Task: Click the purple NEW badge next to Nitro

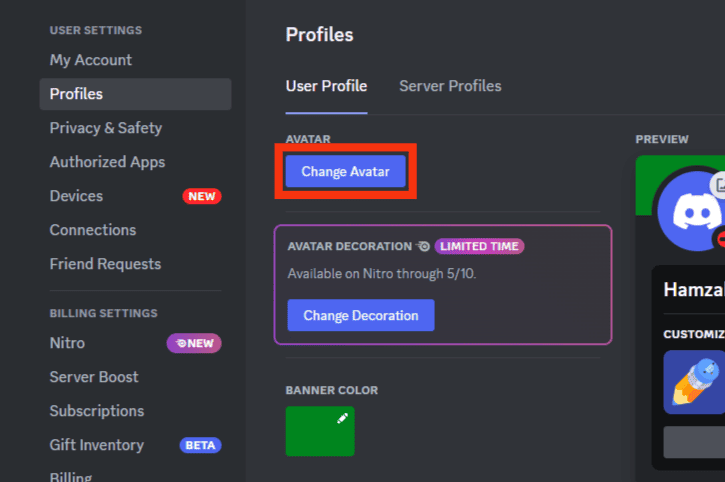Action: coord(194,343)
